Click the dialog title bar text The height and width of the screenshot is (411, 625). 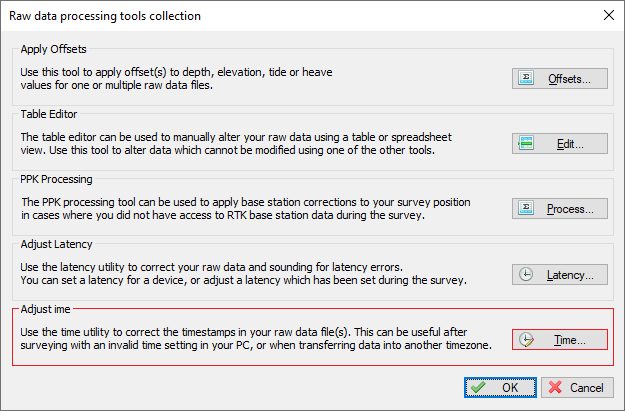(x=105, y=16)
